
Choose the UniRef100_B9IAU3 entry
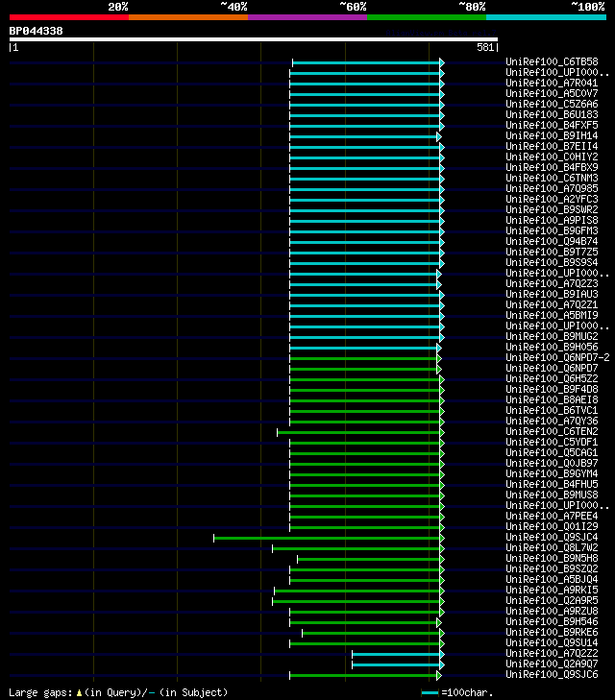coord(552,294)
